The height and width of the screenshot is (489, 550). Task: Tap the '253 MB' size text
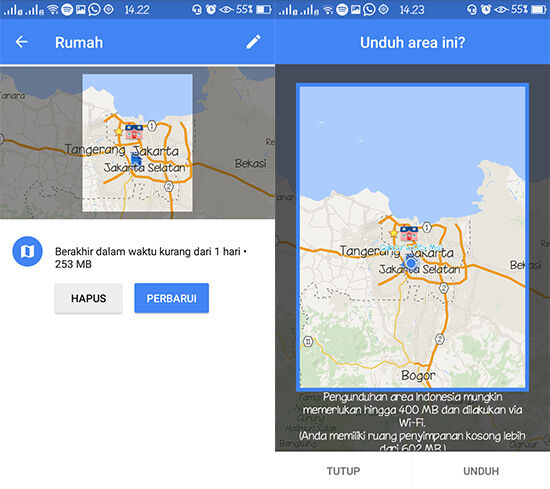[x=73, y=264]
